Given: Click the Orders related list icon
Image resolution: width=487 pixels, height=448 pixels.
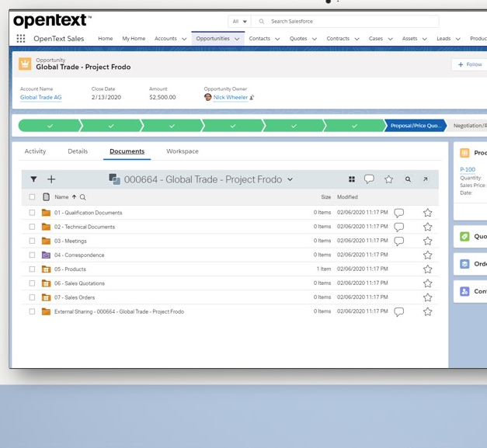Looking at the screenshot, I should (464, 264).
